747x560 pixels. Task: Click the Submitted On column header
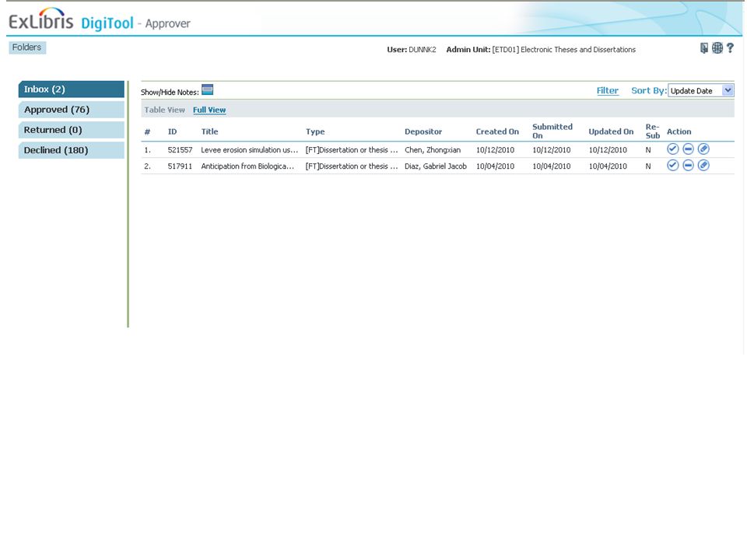coord(552,131)
